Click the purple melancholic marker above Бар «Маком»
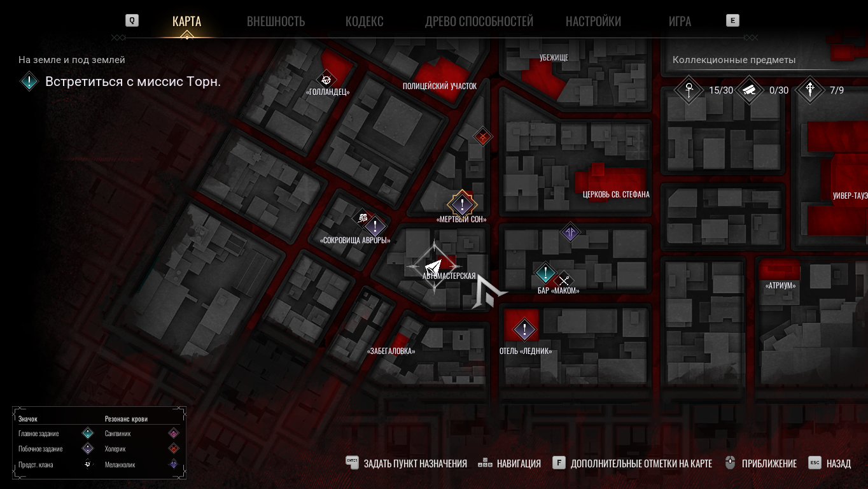 pos(571,232)
